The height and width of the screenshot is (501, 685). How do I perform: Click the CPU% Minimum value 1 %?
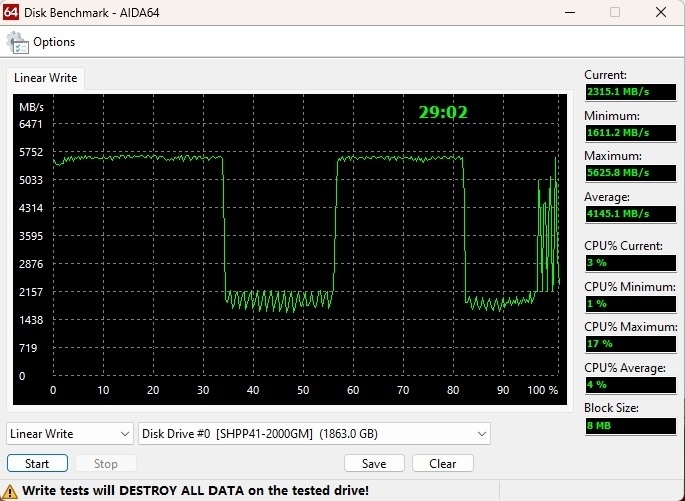click(x=630, y=304)
